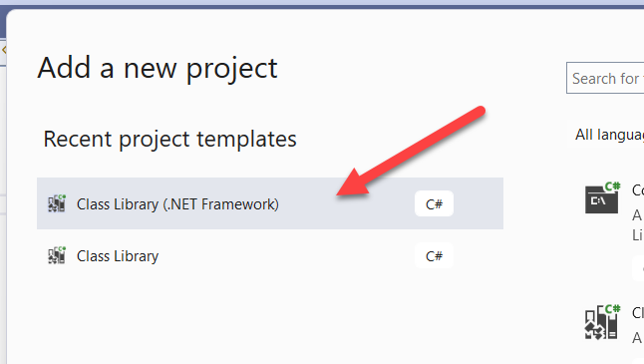Click the partial tag below console template description
644x364 pixels.
click(x=638, y=268)
